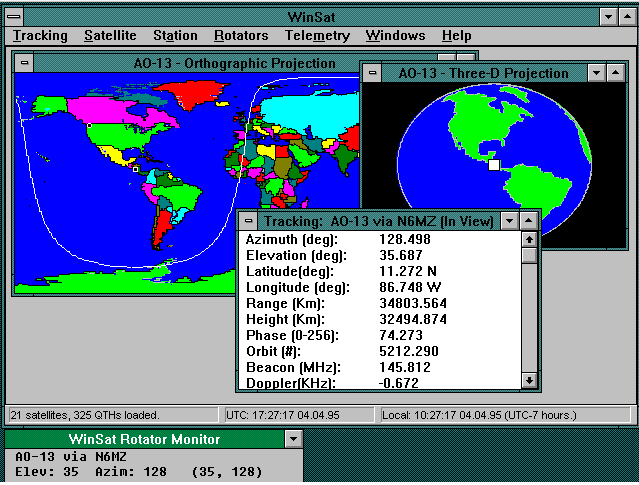639x485 pixels.
Task: Click the Orthographic Projection window title bar
Action: pyautogui.click(x=234, y=63)
